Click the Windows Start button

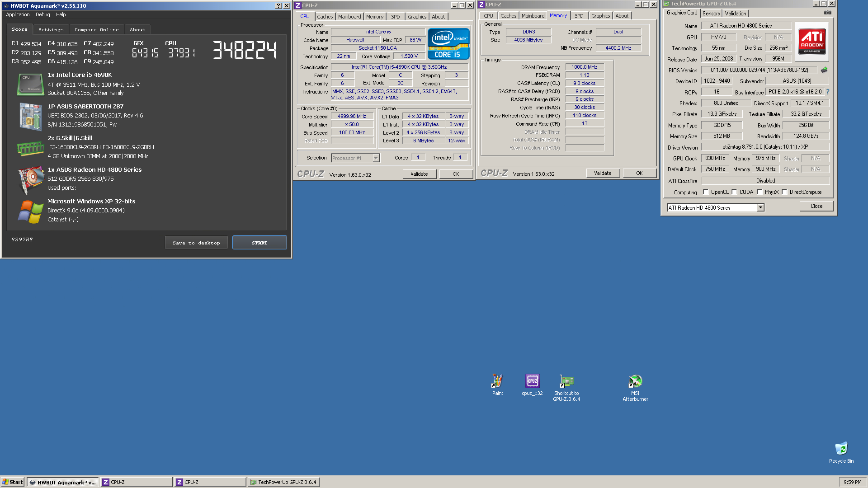click(x=13, y=482)
